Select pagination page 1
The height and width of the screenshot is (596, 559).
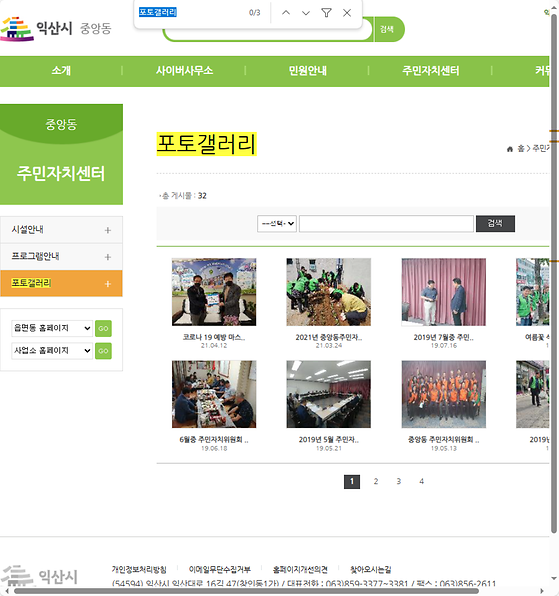point(352,482)
